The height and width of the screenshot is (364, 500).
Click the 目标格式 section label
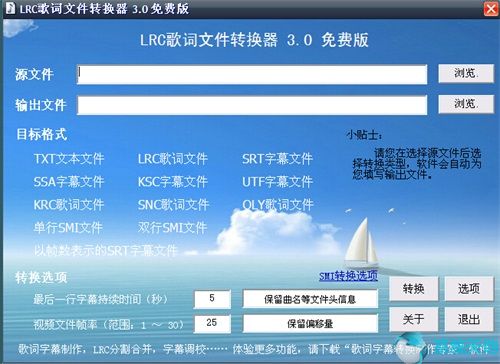(x=42, y=134)
